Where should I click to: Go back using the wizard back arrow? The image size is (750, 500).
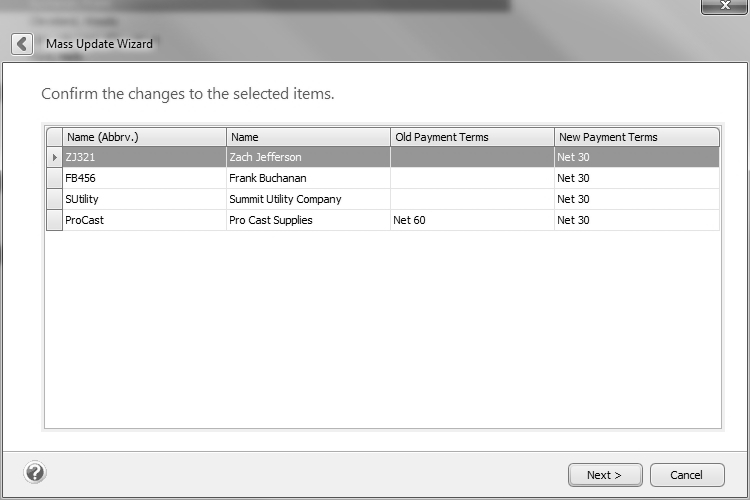coord(22,44)
